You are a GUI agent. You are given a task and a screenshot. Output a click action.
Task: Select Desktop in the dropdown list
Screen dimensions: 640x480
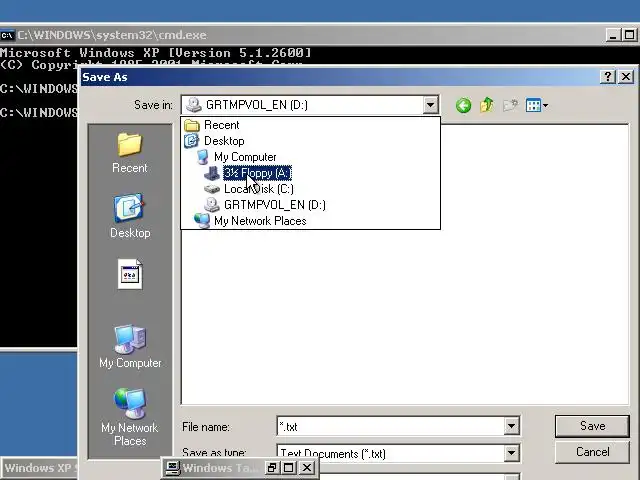pyautogui.click(x=224, y=141)
